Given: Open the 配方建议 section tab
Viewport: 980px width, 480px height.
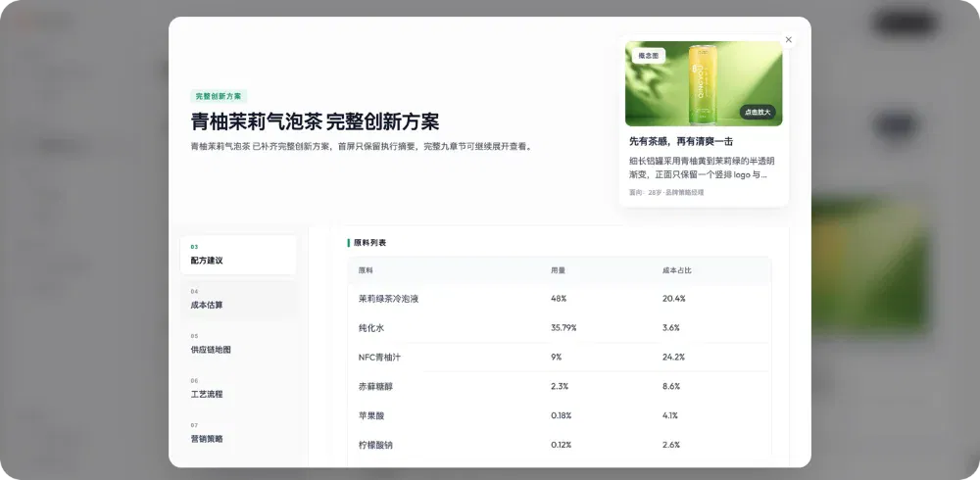Looking at the screenshot, I should coord(238,255).
